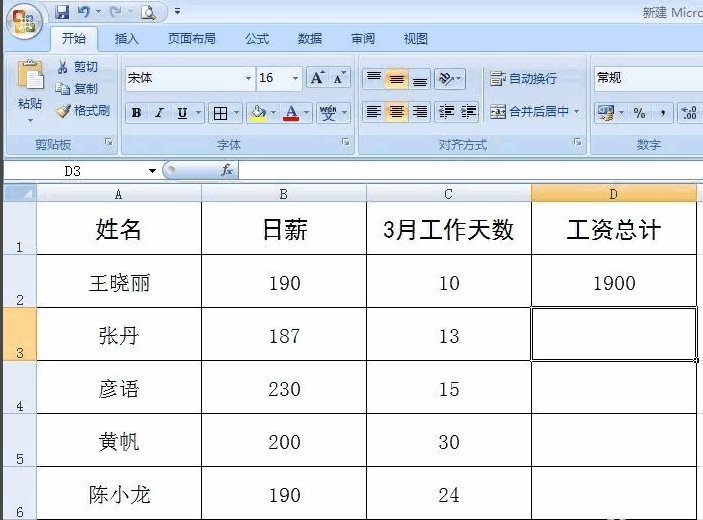Go to the 数据 tab
The width and height of the screenshot is (703, 520).
point(310,39)
